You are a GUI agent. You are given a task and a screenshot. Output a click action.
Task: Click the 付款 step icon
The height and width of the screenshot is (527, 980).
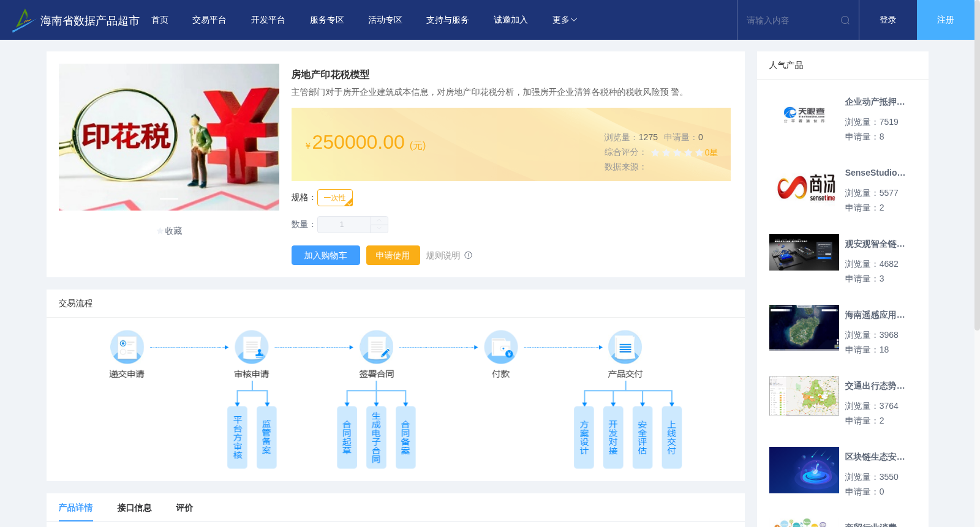click(x=501, y=347)
